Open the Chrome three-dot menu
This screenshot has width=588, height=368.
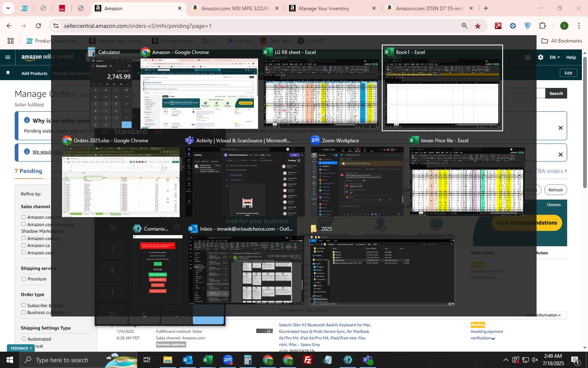(579, 26)
